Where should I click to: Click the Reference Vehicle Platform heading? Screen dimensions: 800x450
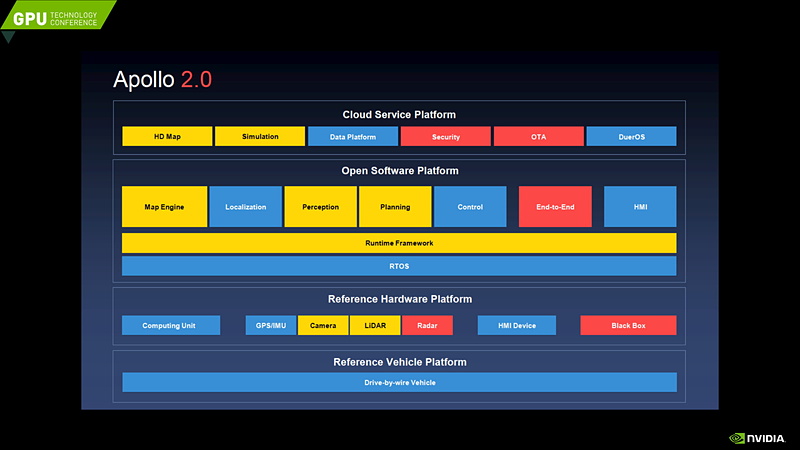(400, 362)
